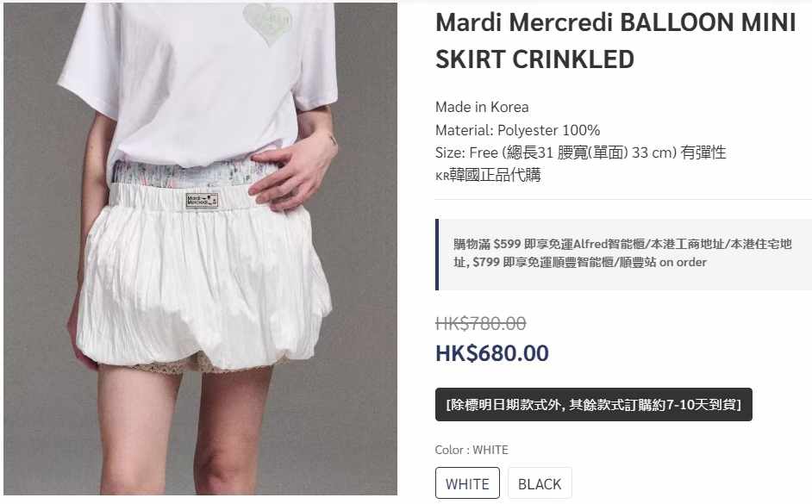Image resolution: width=812 pixels, height=504 pixels.
Task: Click the Mardi Mercredi tag on skirt waistband
Action: 202,201
